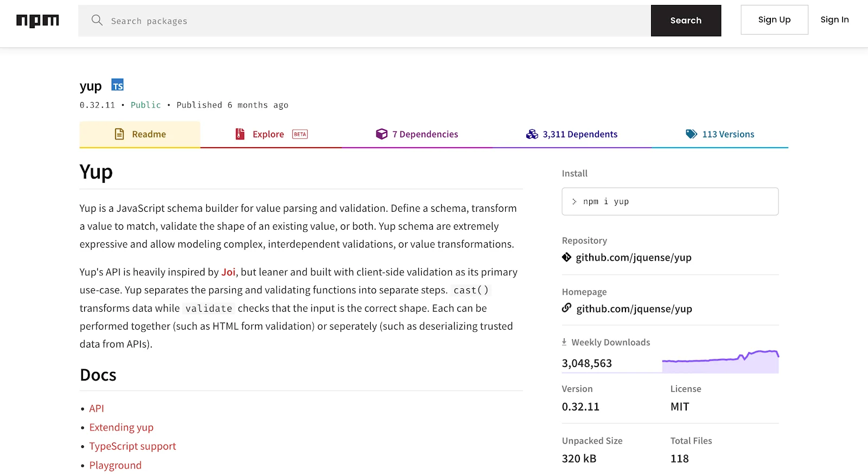Click the yup package name heading
The image size is (868, 474).
pos(91,86)
